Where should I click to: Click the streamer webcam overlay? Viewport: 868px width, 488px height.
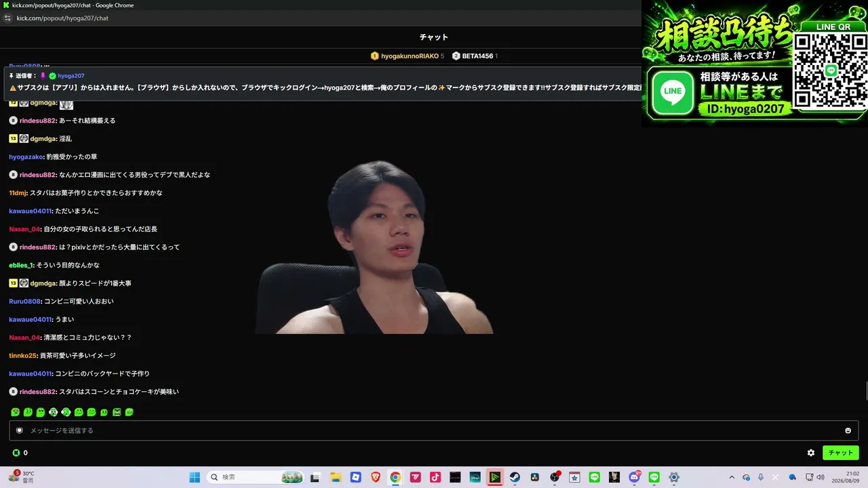[x=375, y=247]
